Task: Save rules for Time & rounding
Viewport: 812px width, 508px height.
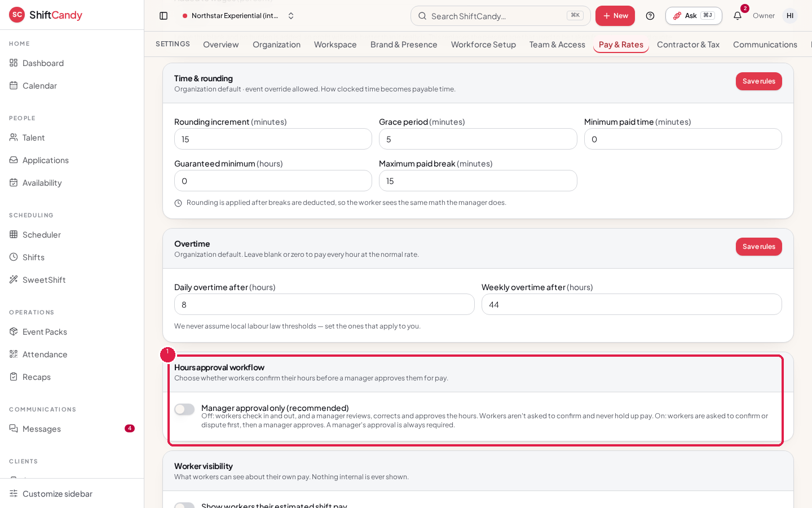Action: point(759,81)
